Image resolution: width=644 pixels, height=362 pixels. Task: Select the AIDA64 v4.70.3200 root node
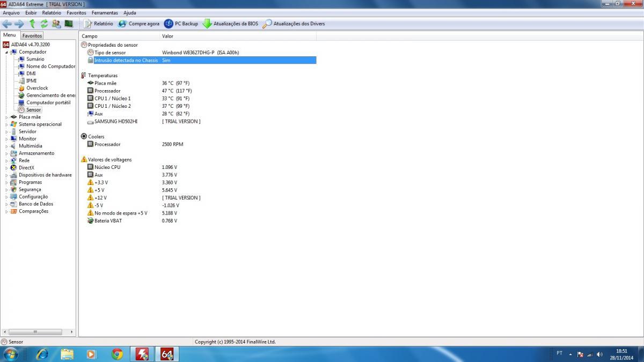point(26,45)
